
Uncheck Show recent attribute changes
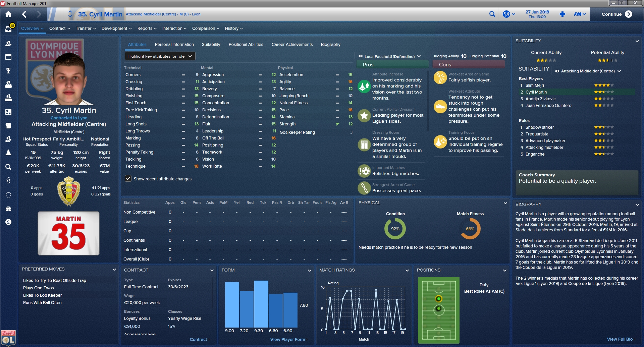128,178
